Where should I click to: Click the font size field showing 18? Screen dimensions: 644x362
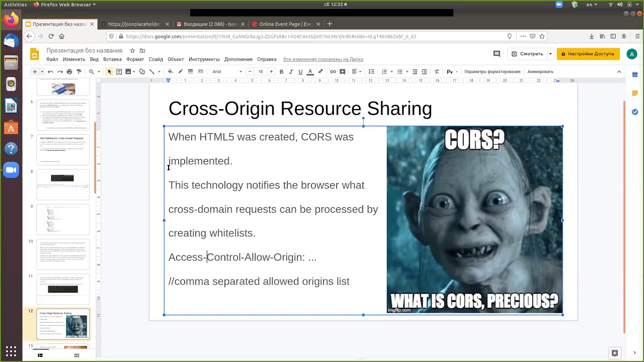click(261, 71)
